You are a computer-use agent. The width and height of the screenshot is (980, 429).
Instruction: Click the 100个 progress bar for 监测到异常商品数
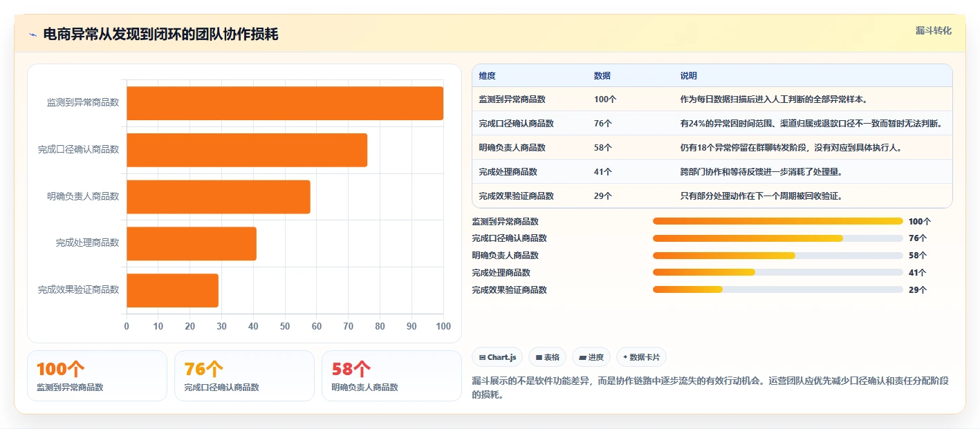coord(778,221)
